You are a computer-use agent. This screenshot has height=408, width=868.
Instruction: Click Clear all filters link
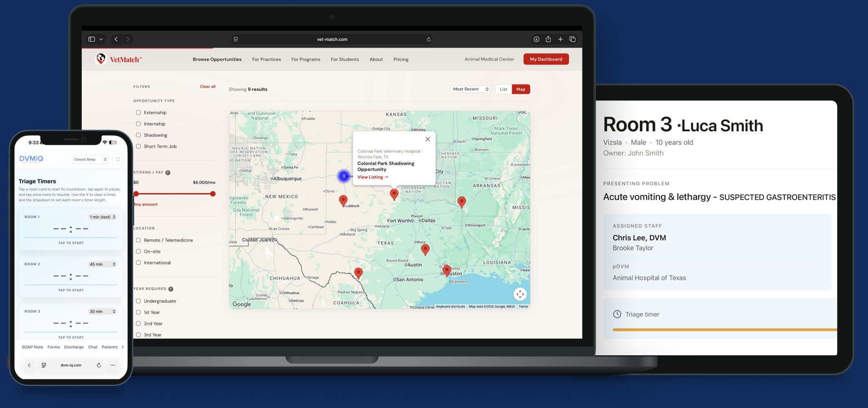(208, 86)
